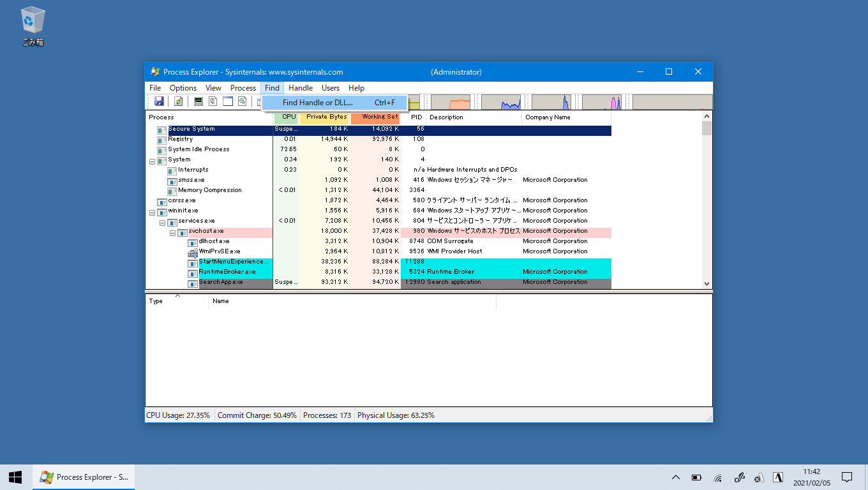Click the process list scrollbar thumb
This screenshot has width=868, height=490.
[707, 128]
